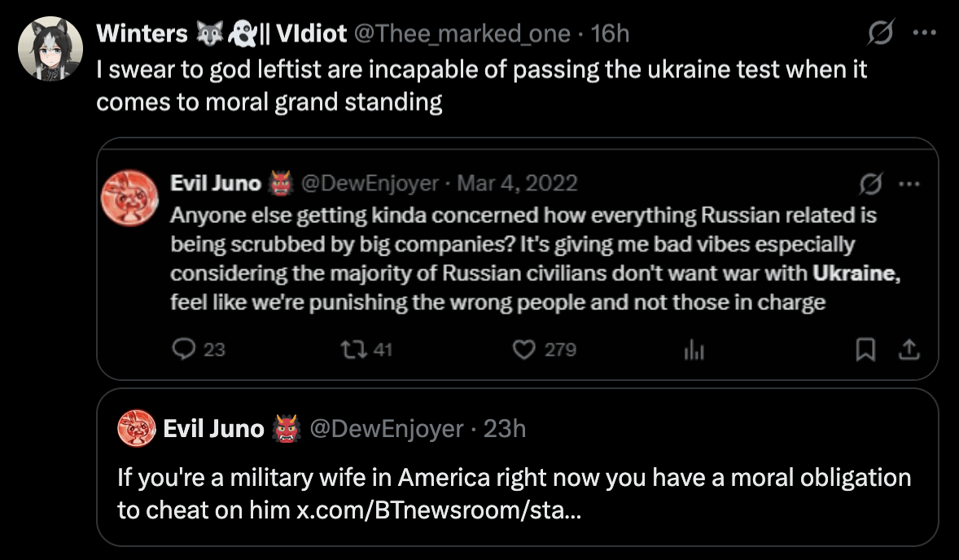Open Winters' profile avatar
Viewport: 959px width, 560px height.
point(50,49)
